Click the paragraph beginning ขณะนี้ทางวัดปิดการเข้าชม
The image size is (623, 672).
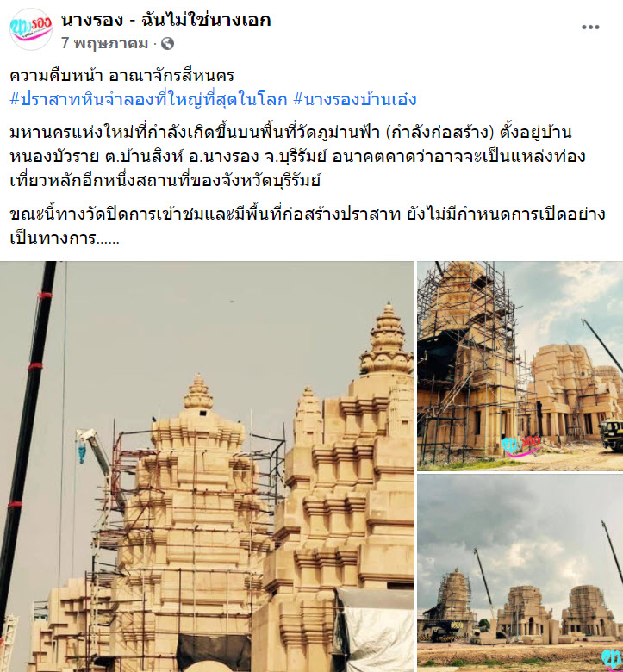click(x=307, y=226)
